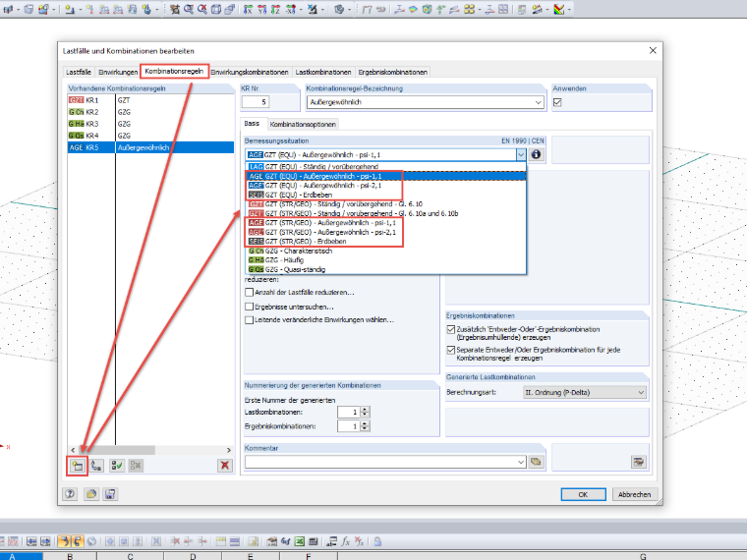
Task: Click the globe refresh icon in bottom toolbar
Action: tap(91, 541)
